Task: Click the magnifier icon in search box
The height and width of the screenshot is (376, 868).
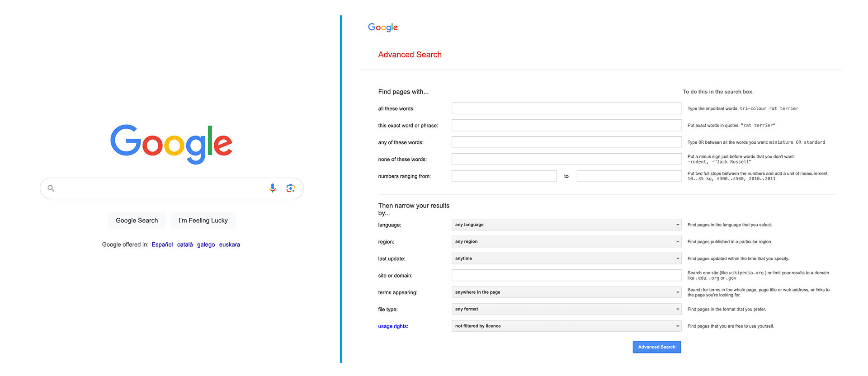Action: 51,188
